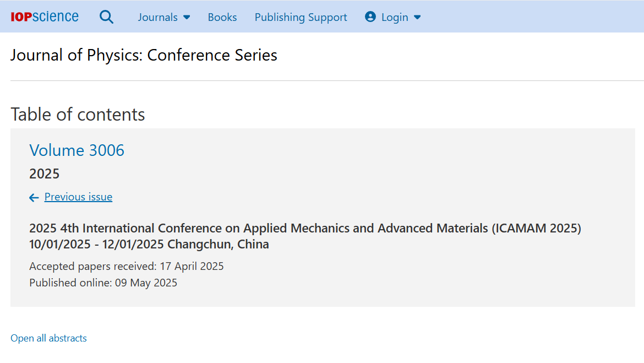Click the left arrow beside Previous issue
Viewport: 644px width, 363px height.
point(34,198)
